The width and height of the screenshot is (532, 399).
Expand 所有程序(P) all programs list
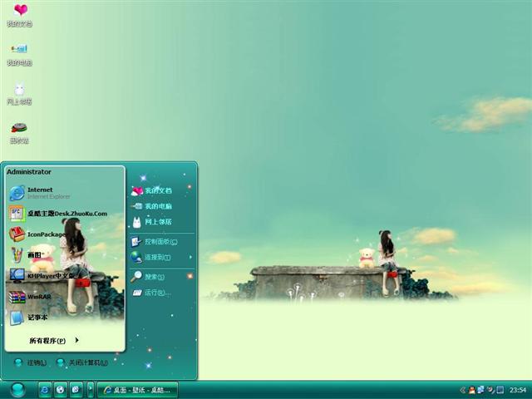click(x=54, y=340)
